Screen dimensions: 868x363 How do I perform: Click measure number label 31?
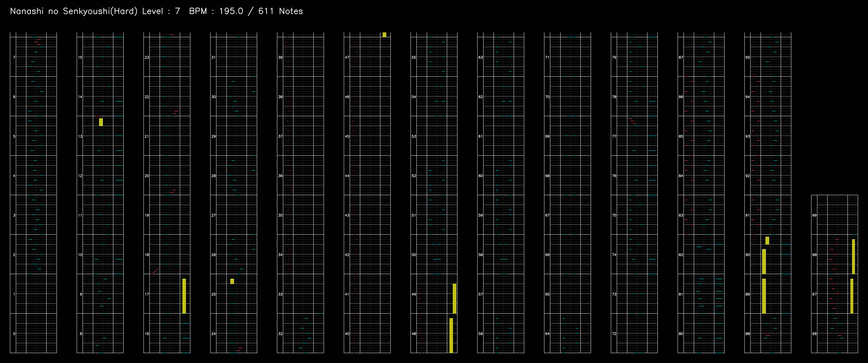pyautogui.click(x=214, y=57)
